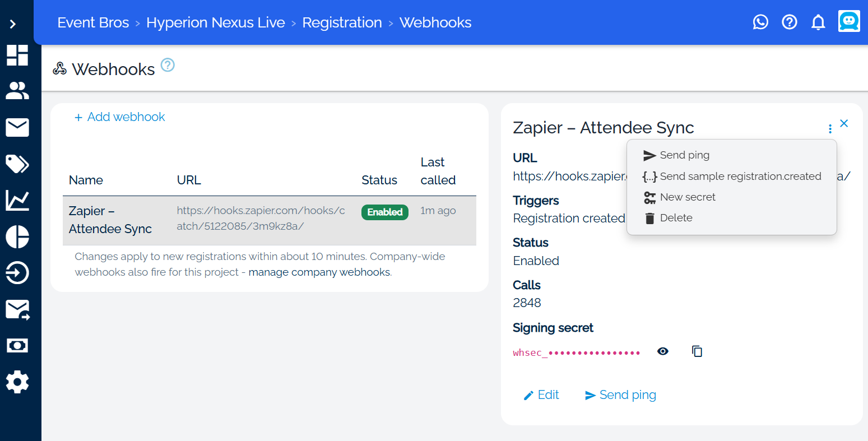Click the hooks.zapier URL in the detail panel
Screen dimensions: 868x441
click(x=570, y=176)
